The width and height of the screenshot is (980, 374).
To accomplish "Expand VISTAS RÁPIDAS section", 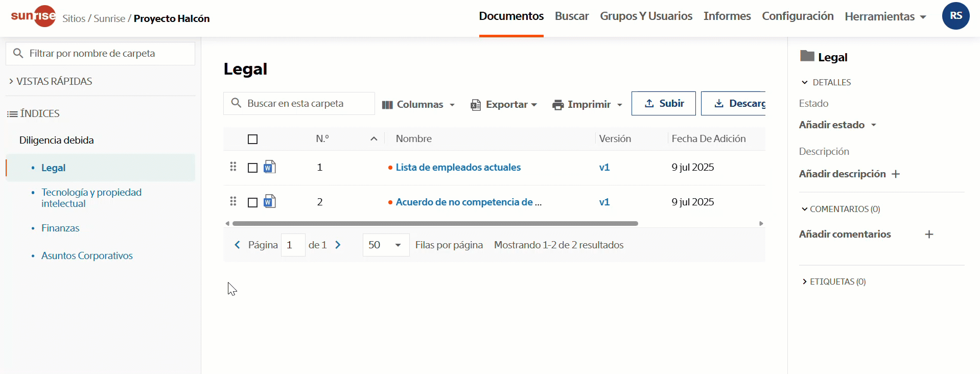I will tap(51, 81).
